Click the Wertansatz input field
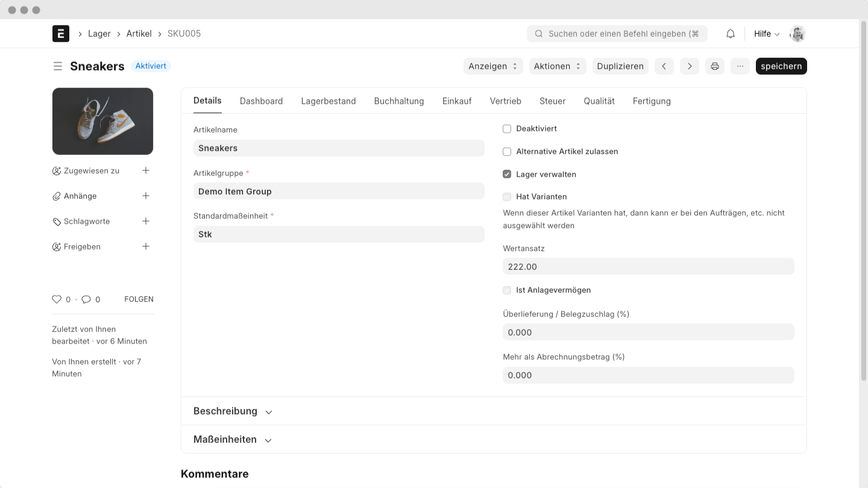 (648, 267)
